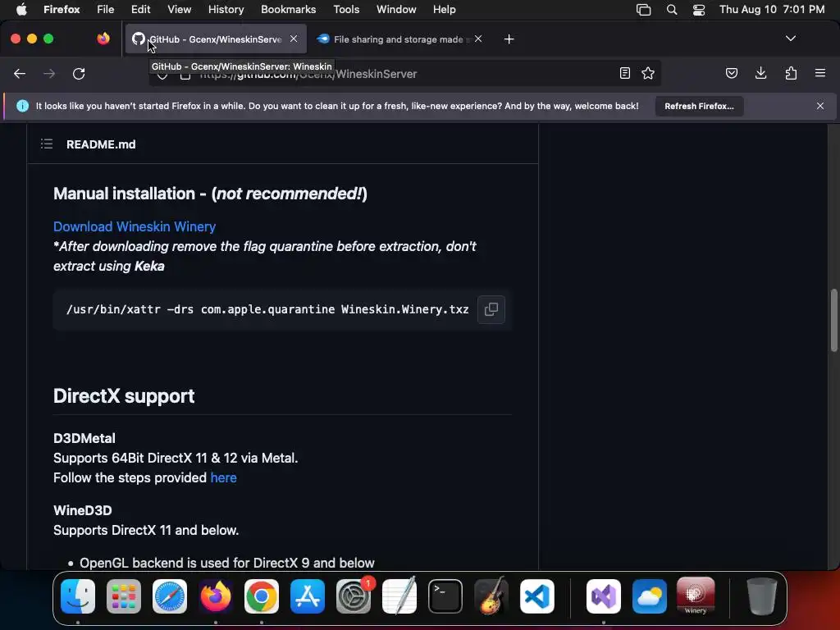Open GarageBand from the dock
Viewport: 840px width, 630px height.
click(x=491, y=596)
